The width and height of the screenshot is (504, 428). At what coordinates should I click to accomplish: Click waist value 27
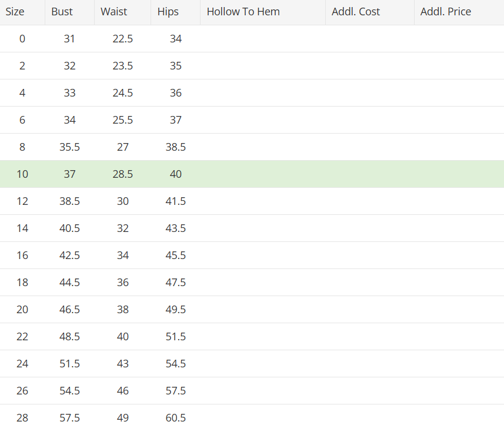pos(122,147)
